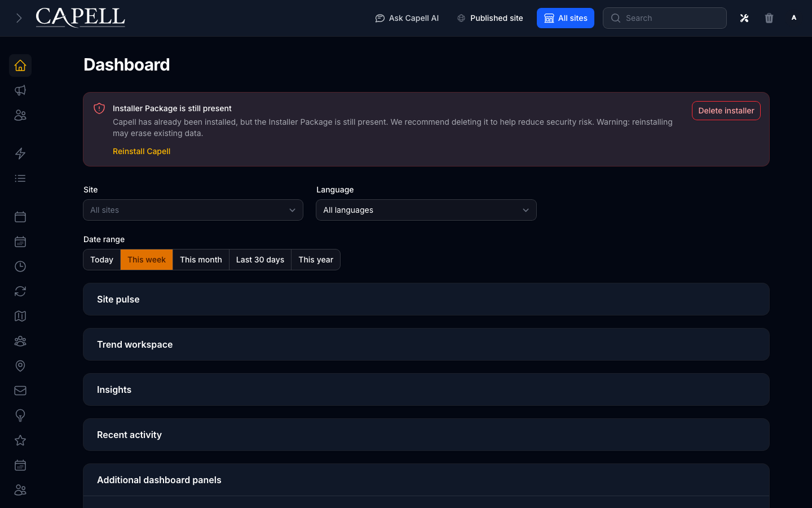
Task: Open the users icon at bottom of sidebar
Action: click(20, 490)
